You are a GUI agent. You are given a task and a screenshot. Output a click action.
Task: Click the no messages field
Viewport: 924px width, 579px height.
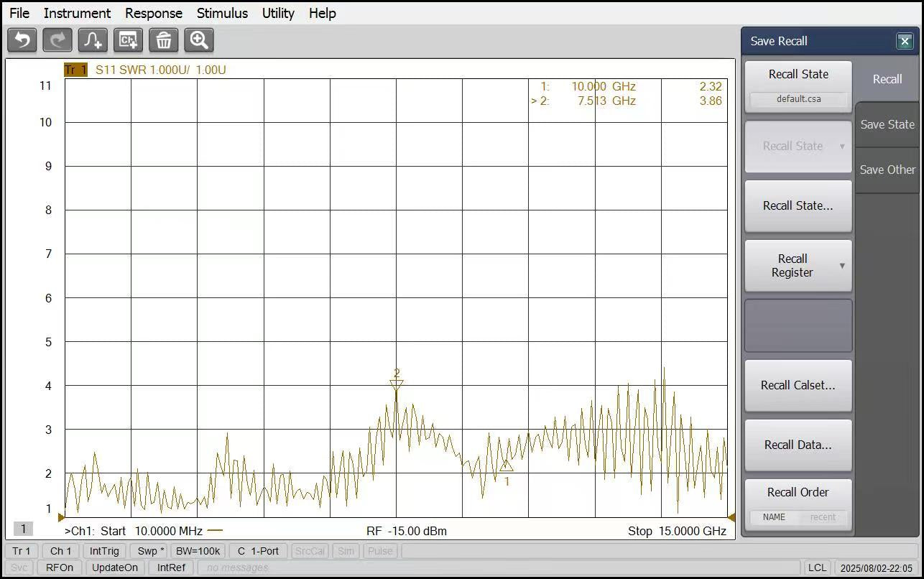[x=499, y=568]
